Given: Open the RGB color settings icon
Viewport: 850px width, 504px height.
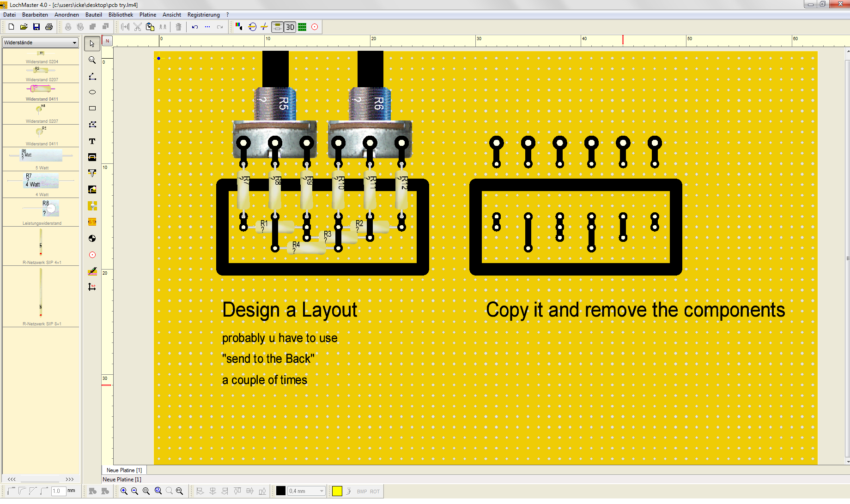Looking at the screenshot, I should click(239, 27).
